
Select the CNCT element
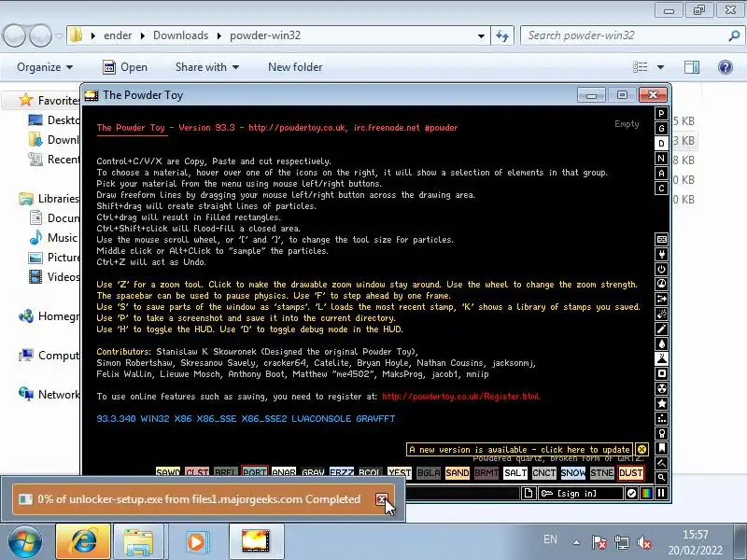544,473
